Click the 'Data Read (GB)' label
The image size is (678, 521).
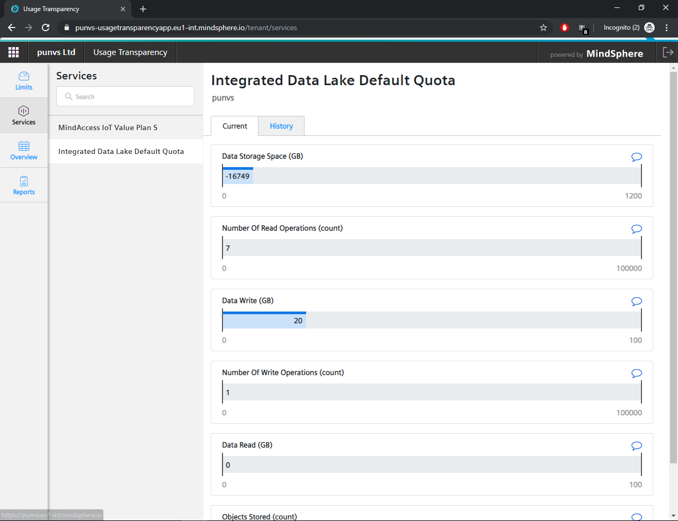tap(247, 445)
